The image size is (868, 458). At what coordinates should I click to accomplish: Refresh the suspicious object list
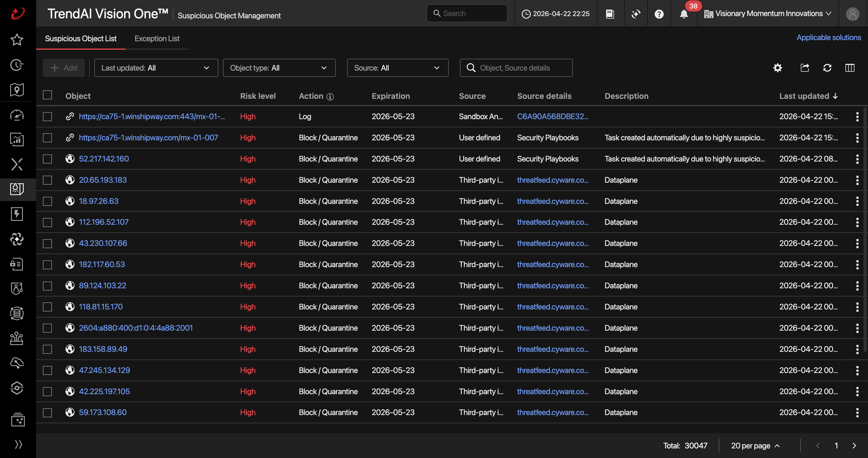[x=827, y=68]
